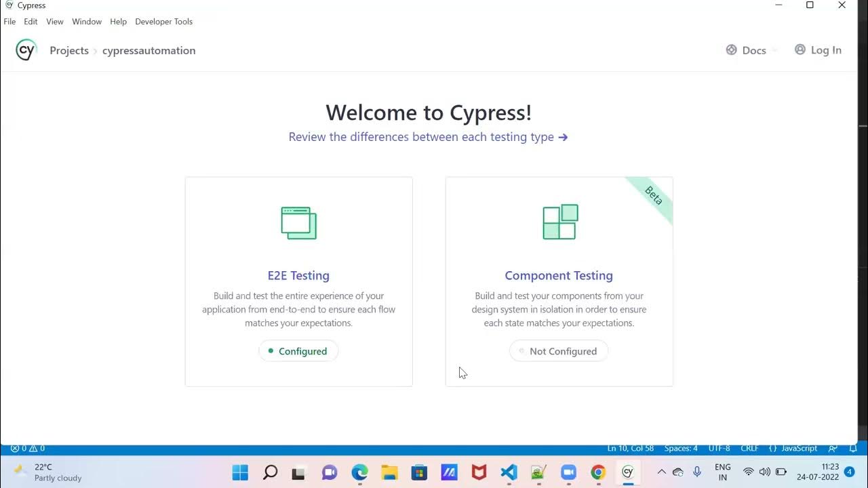868x488 pixels.
Task: Open Teams Chat on taskbar
Action: tap(330, 472)
